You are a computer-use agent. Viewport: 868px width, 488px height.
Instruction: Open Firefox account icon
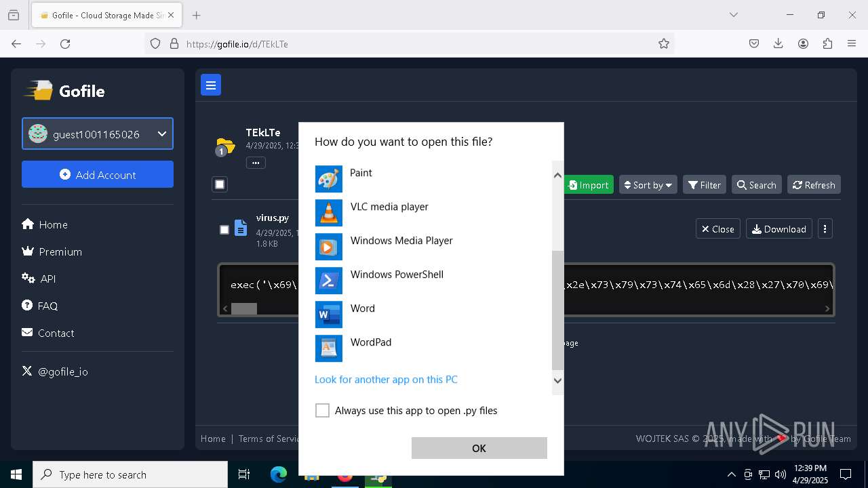point(803,43)
